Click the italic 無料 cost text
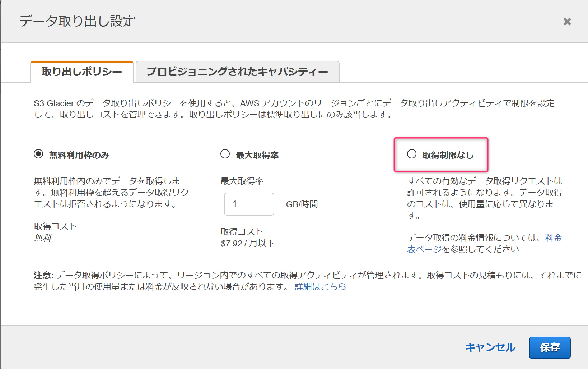This screenshot has width=588, height=369. (x=43, y=238)
